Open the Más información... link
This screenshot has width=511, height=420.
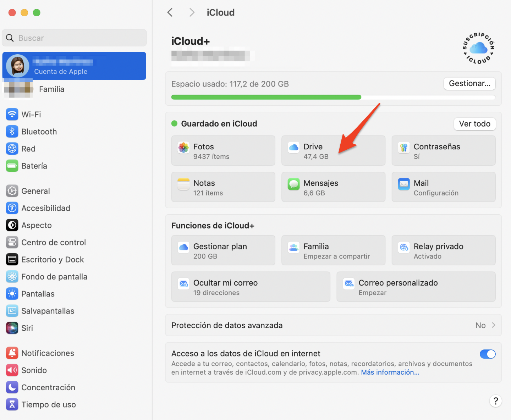click(390, 372)
